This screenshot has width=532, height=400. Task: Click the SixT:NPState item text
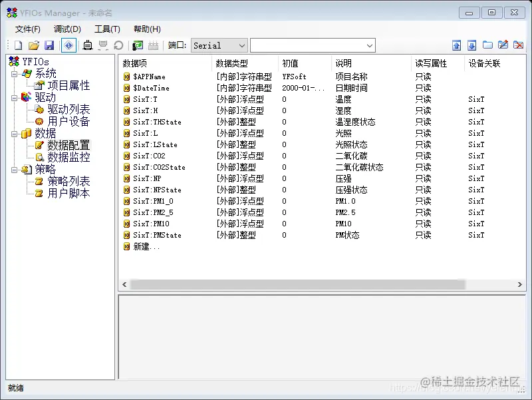(x=157, y=190)
